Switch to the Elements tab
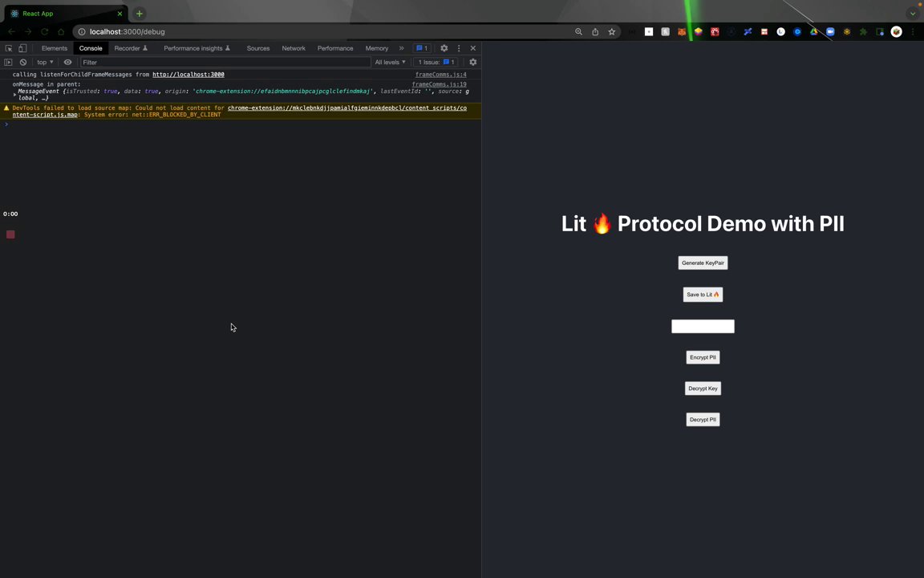The height and width of the screenshot is (578, 924). [x=55, y=48]
